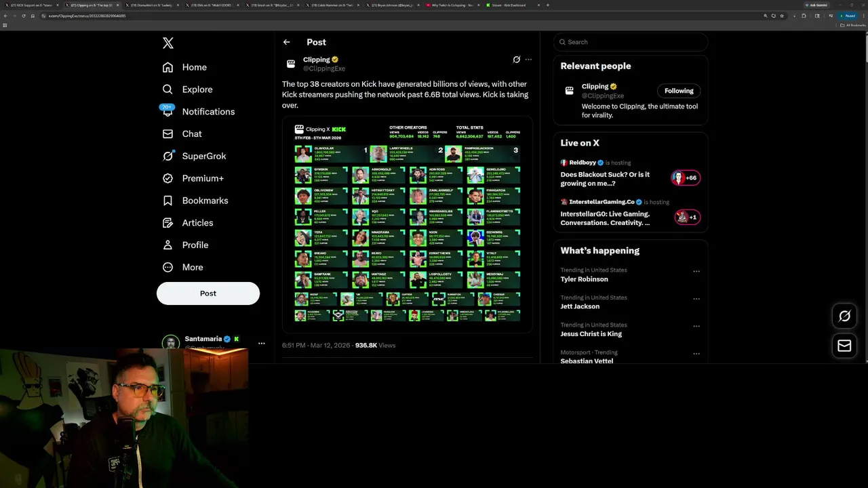Image resolution: width=868 pixels, height=488 pixels.
Task: Click the Paused profile button in Chrome
Action: coord(848,16)
